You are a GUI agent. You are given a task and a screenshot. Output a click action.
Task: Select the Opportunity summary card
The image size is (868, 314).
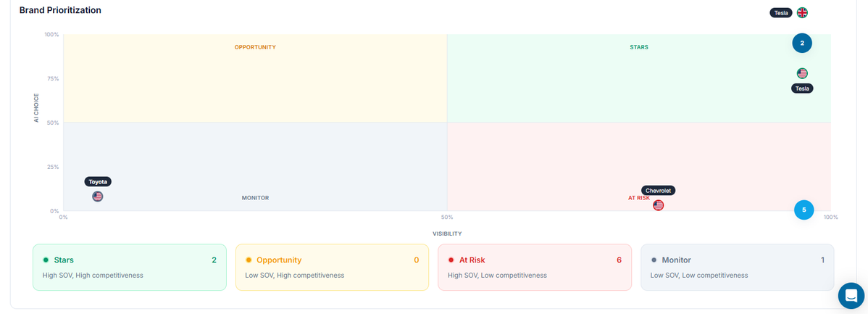332,267
